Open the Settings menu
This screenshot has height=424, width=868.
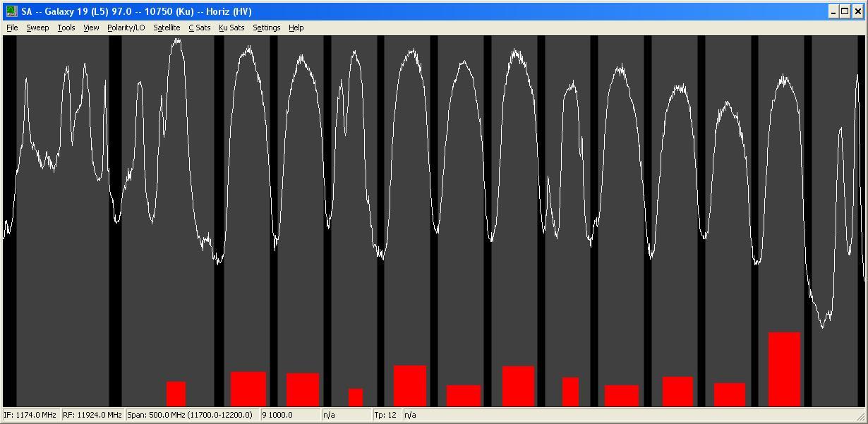pos(266,28)
